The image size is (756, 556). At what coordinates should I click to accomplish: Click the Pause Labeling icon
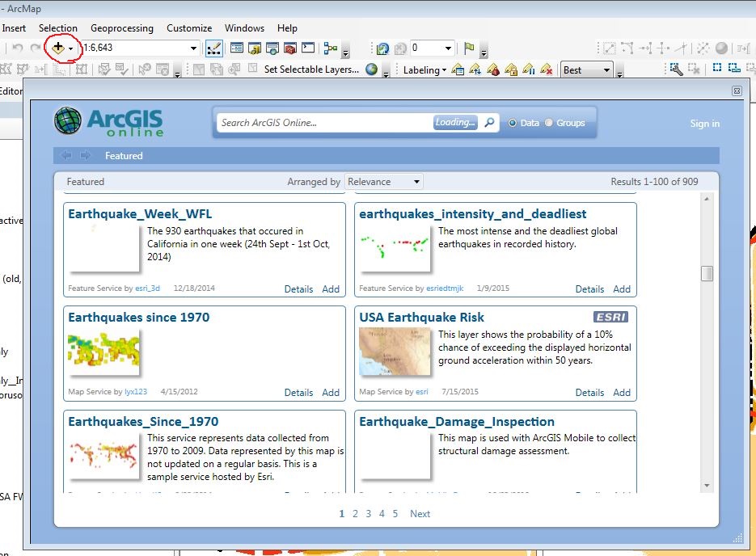click(529, 70)
